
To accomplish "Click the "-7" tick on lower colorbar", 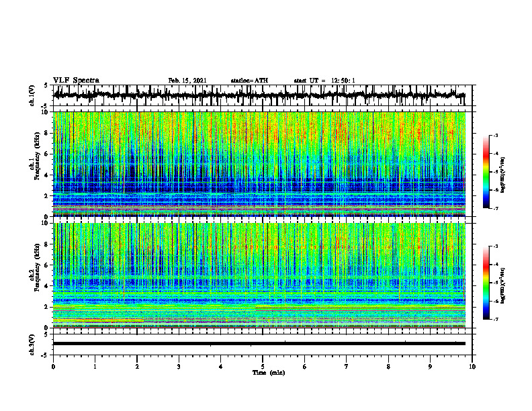I will tap(496, 319).
